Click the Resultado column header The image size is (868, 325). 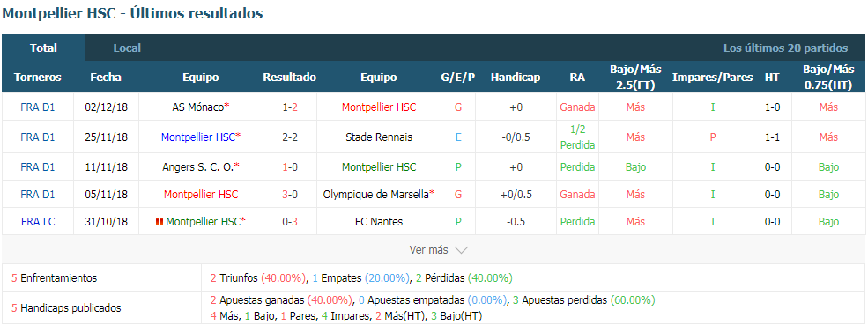[290, 78]
